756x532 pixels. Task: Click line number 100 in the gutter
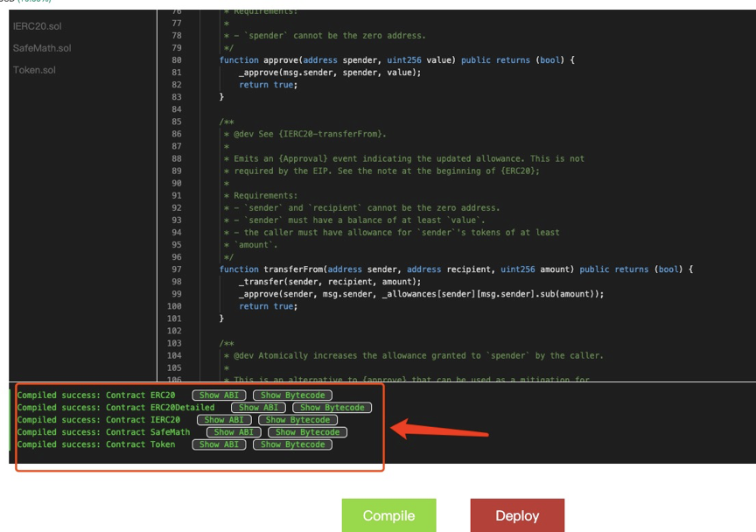174,306
